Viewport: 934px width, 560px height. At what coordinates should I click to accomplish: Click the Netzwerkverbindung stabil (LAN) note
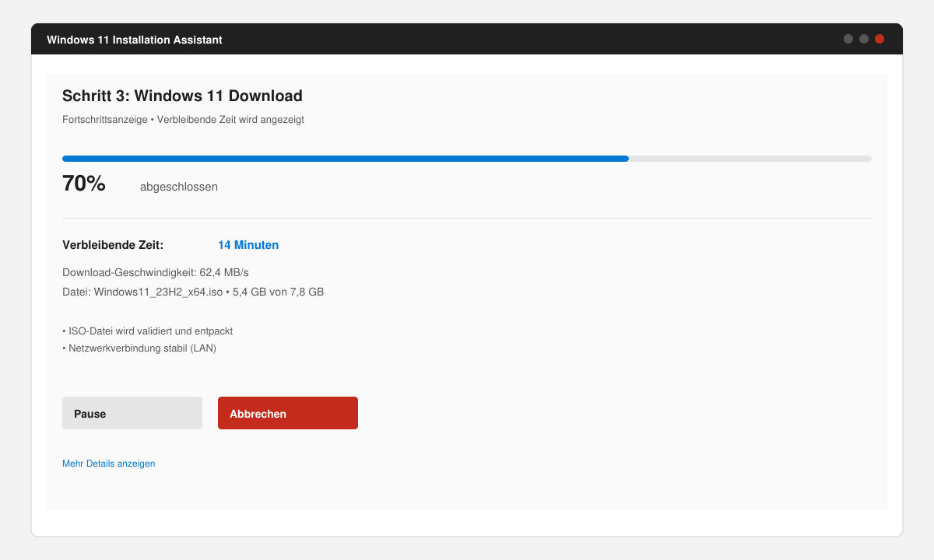pos(139,348)
